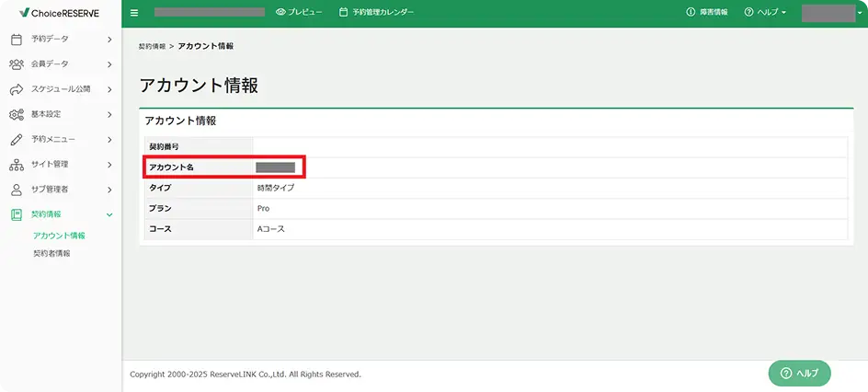This screenshot has height=392, width=868.
Task: Click the floating green ヘルプ button
Action: (799, 374)
